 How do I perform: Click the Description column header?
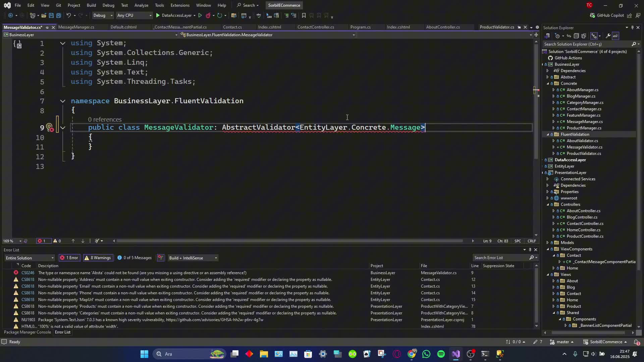pyautogui.click(x=48, y=266)
